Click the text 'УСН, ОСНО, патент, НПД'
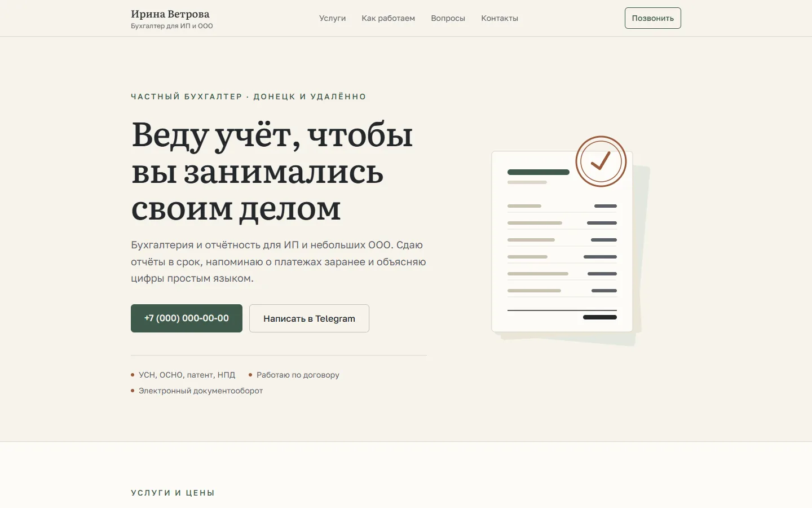The height and width of the screenshot is (508, 812). pos(187,375)
